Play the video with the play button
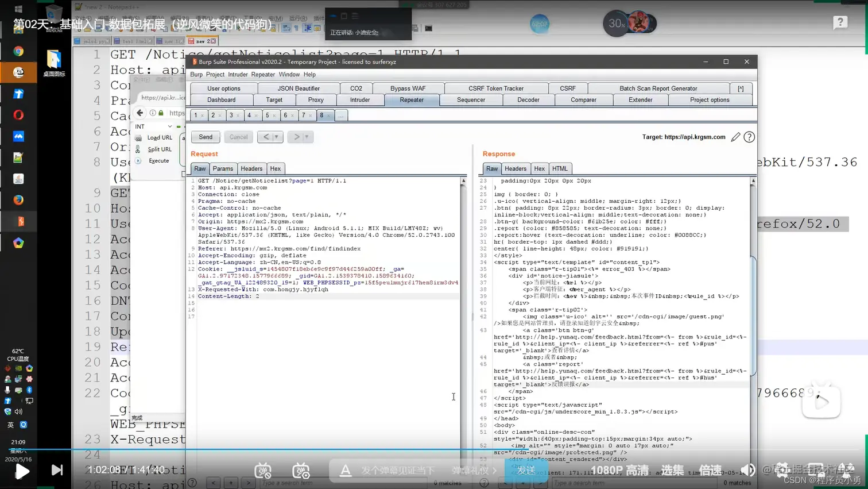868x489 pixels. point(22,471)
